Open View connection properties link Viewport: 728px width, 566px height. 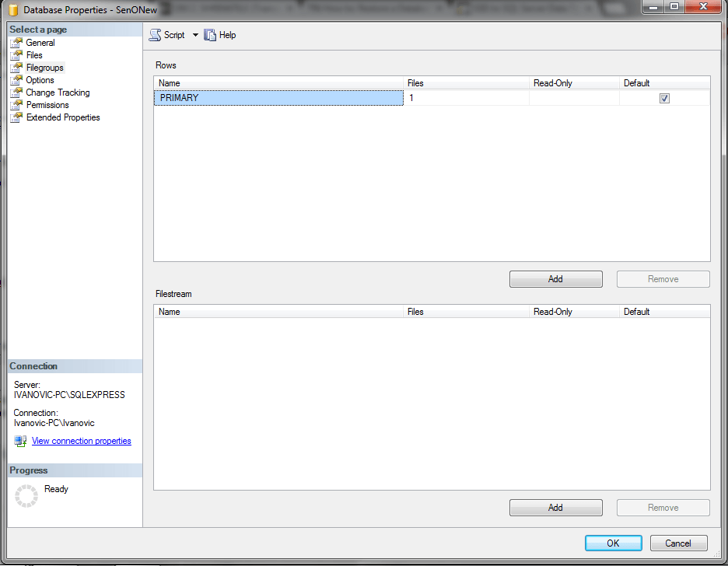[81, 441]
